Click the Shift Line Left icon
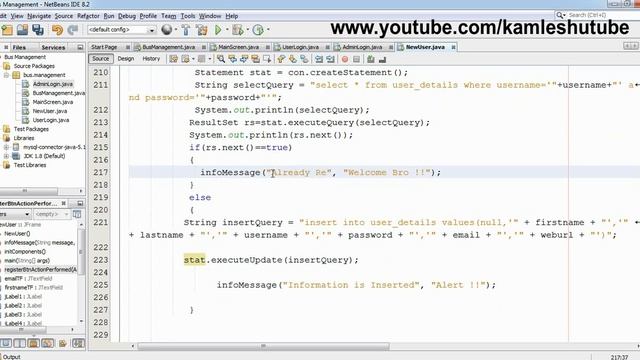The width and height of the screenshot is (640, 360). [x=319, y=59]
